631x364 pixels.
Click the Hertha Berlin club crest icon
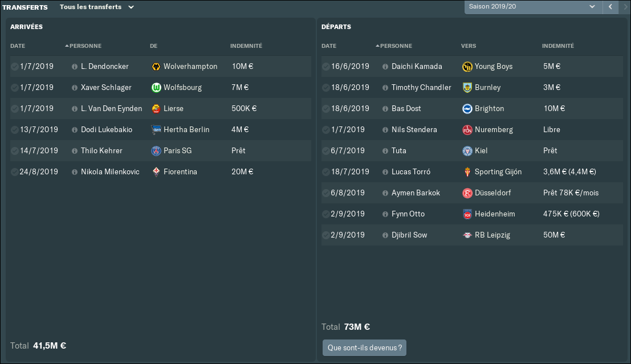[156, 129]
